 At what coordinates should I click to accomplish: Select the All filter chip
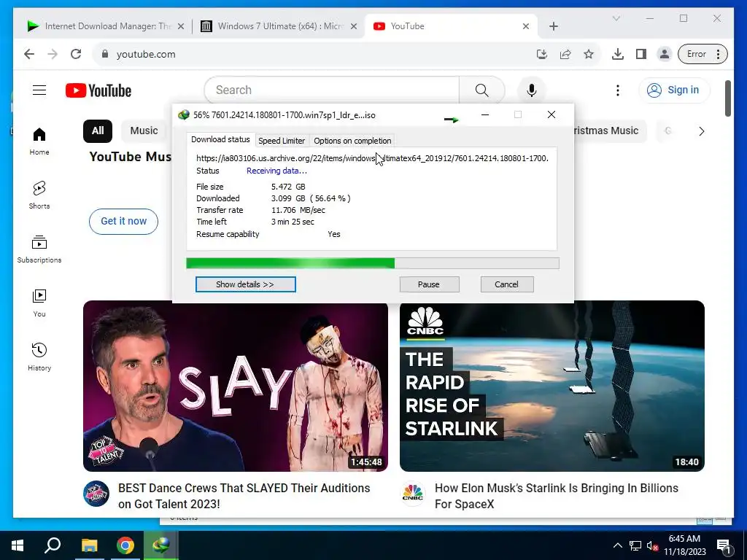[98, 131]
